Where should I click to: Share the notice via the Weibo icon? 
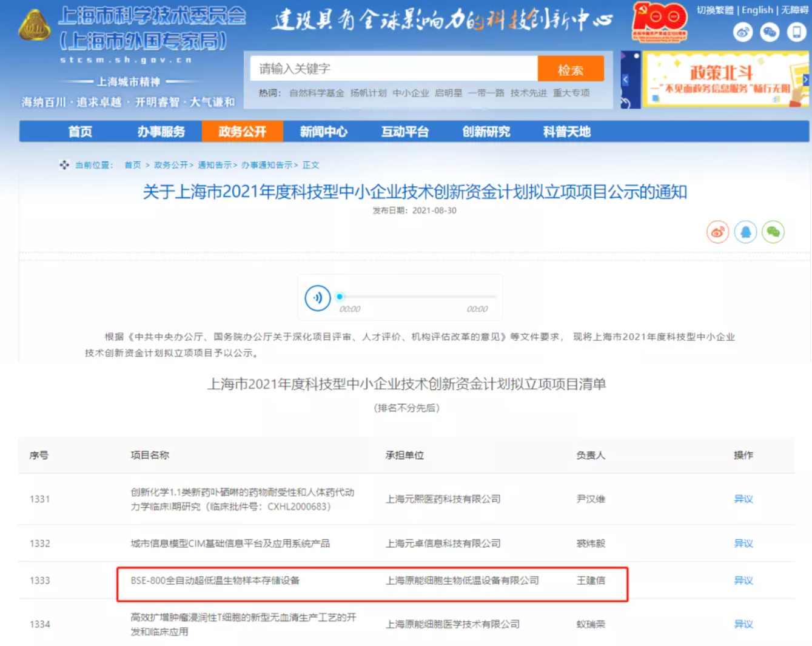[717, 232]
